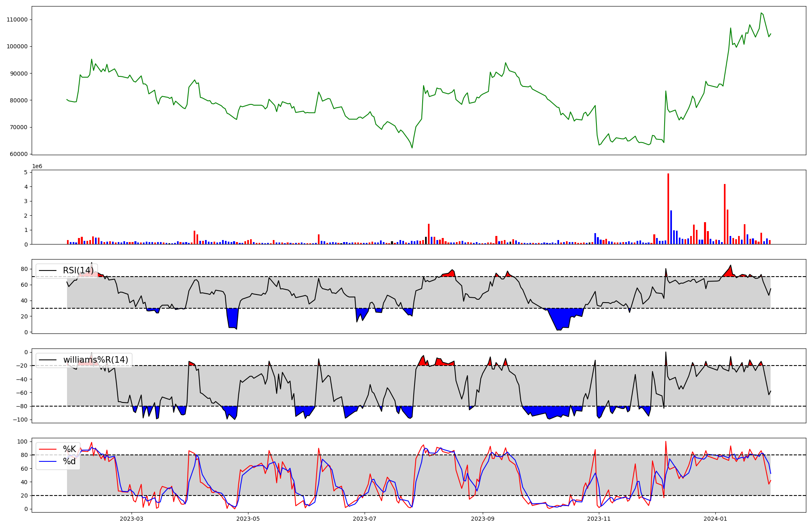Click the 1e6 volume scale label
The width and height of the screenshot is (812, 528).
point(37,167)
